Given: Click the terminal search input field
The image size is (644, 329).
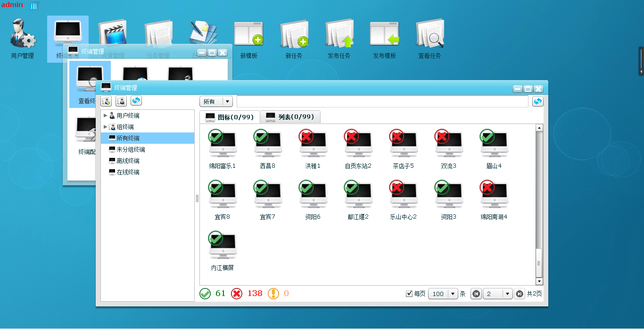Looking at the screenshot, I should click(x=382, y=101).
